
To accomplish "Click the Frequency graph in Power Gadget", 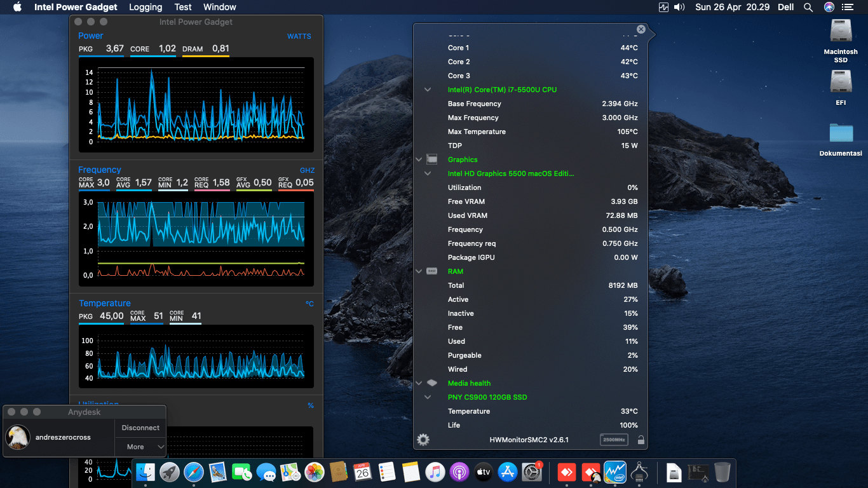I will pyautogui.click(x=196, y=239).
